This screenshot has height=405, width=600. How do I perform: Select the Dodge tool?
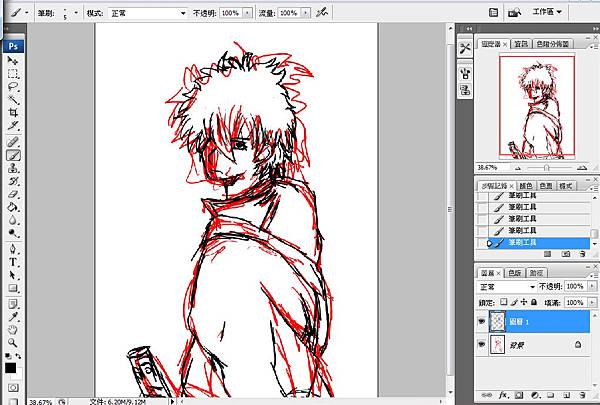point(13,234)
